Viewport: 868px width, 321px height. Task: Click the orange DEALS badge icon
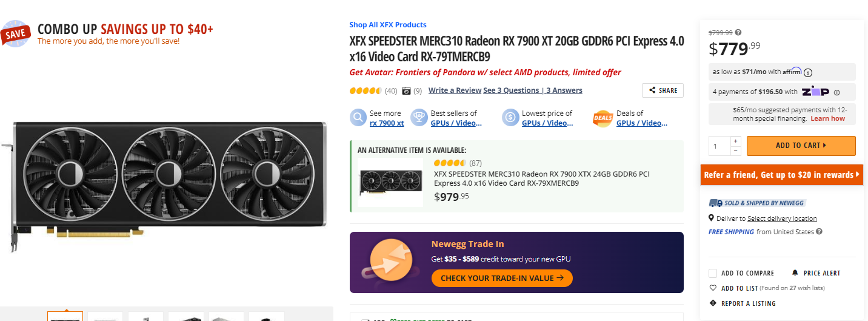(603, 118)
